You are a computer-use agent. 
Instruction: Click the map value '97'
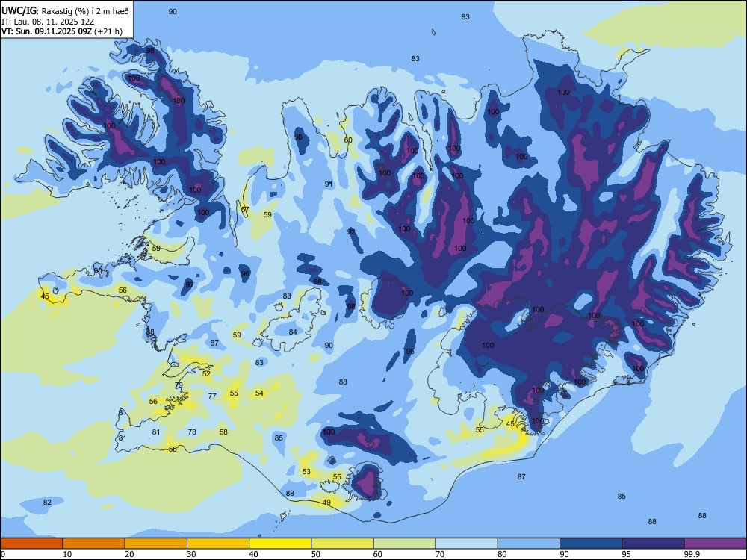190,284
